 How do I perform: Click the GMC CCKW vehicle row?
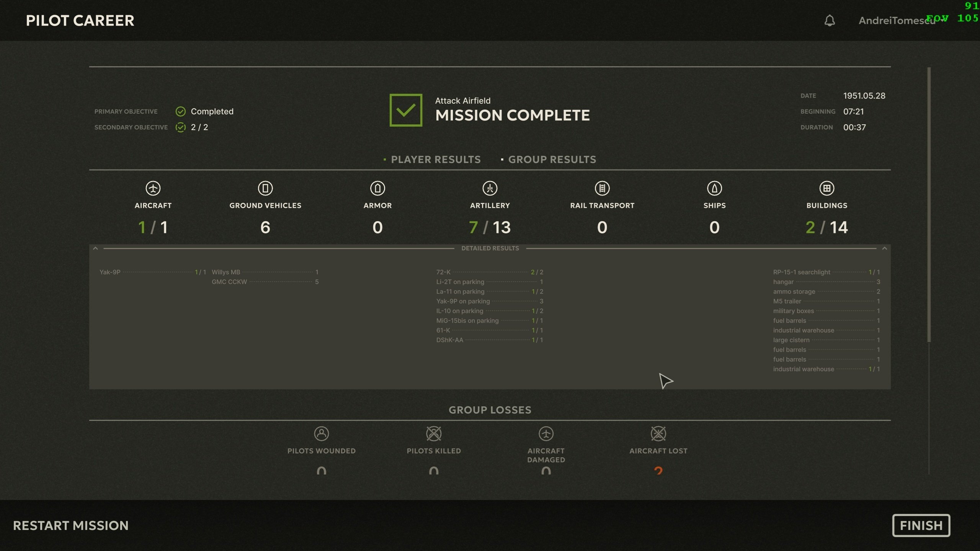pyautogui.click(x=265, y=282)
